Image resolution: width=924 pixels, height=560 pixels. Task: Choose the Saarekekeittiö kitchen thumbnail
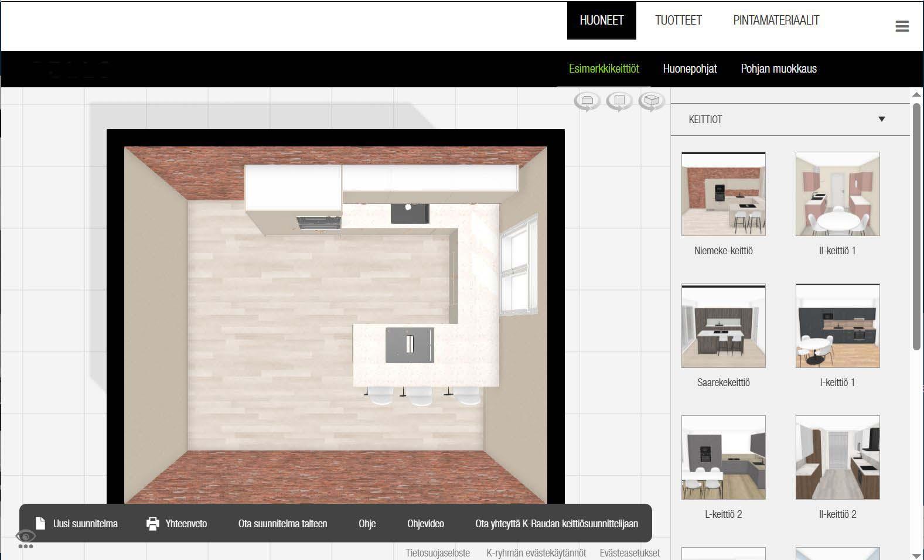[x=723, y=326]
